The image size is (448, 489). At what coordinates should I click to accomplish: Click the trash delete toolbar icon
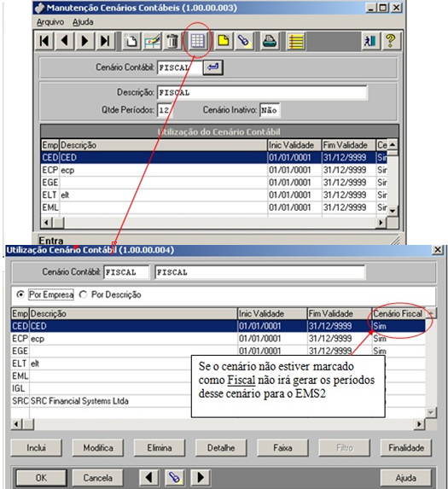click(172, 41)
